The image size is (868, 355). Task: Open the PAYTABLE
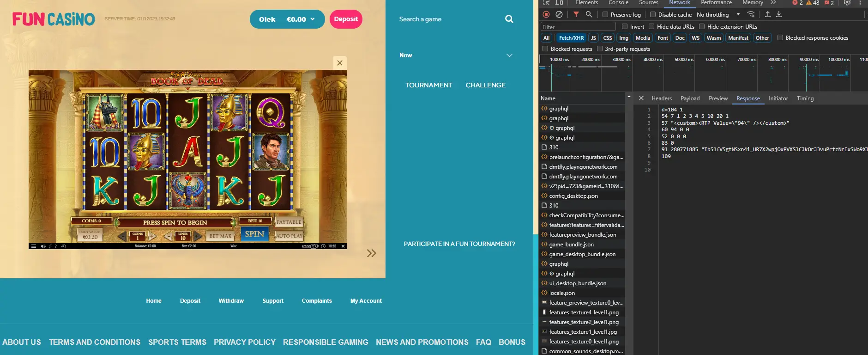click(289, 222)
